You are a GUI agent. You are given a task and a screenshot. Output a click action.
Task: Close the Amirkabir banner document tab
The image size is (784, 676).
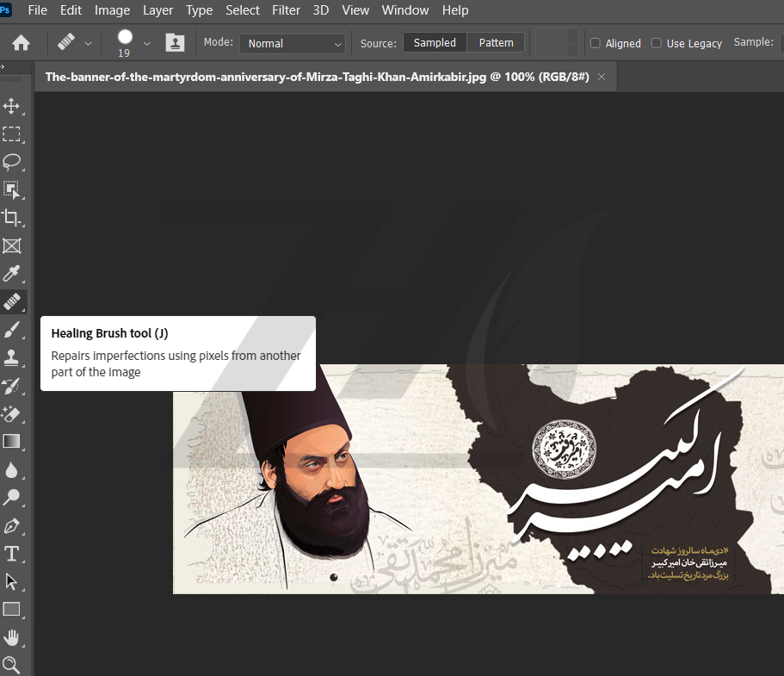click(x=602, y=77)
